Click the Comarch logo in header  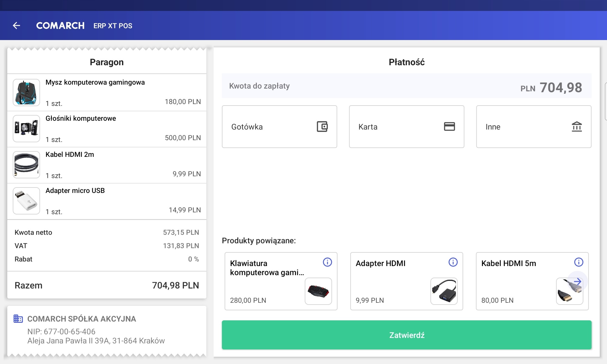pyautogui.click(x=60, y=26)
